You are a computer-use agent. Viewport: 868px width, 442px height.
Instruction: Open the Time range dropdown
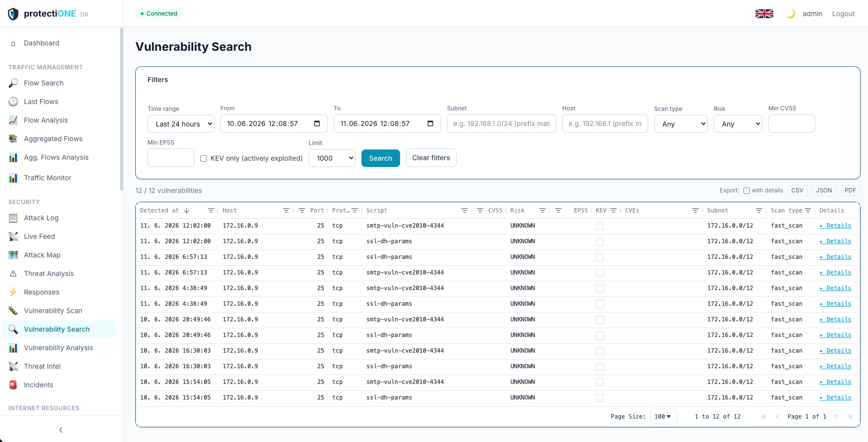point(181,124)
